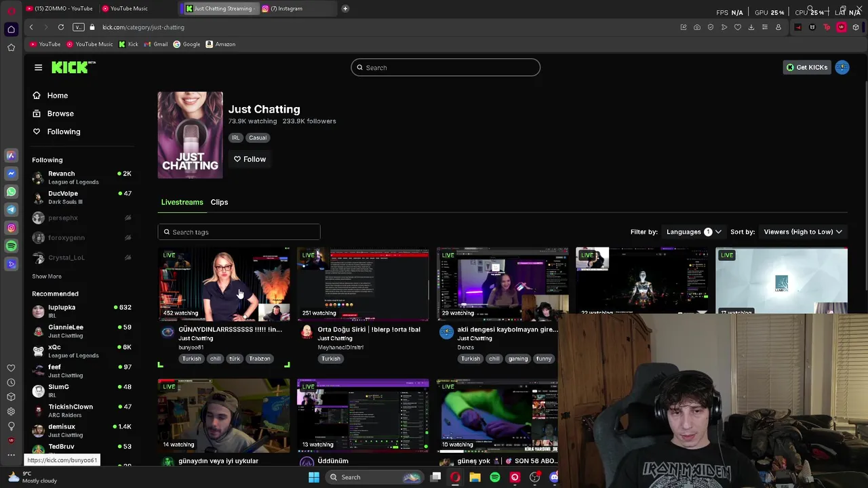Open TrickishClown recommended channel

[81, 410]
